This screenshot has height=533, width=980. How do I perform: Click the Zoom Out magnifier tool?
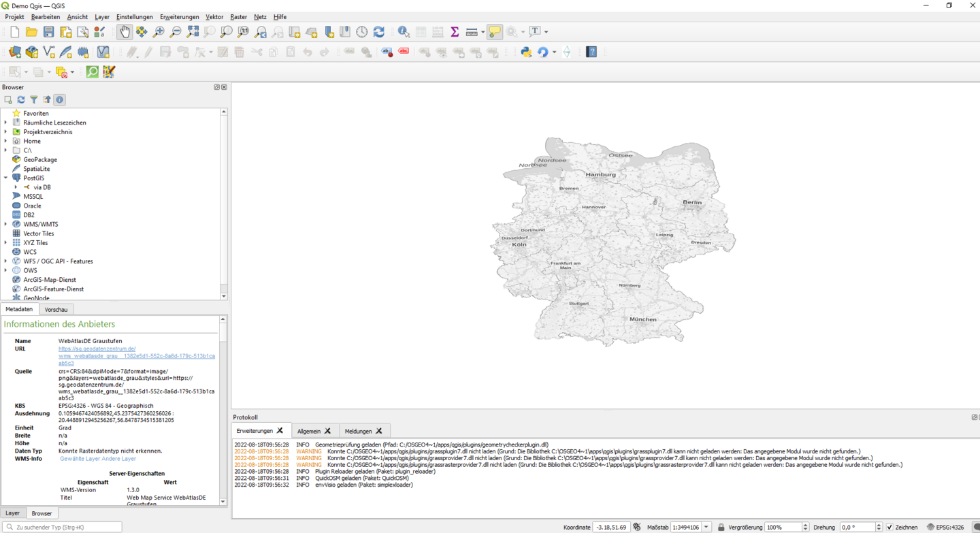176,32
